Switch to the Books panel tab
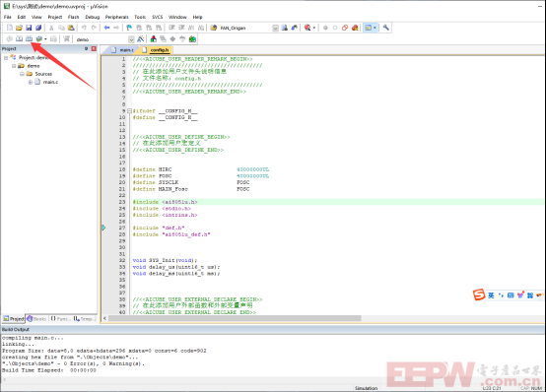The height and width of the screenshot is (392, 546). (36, 318)
